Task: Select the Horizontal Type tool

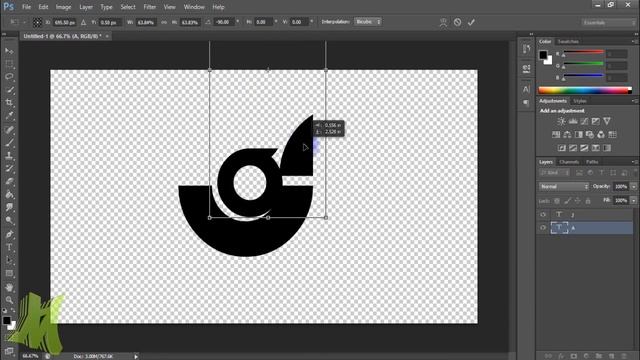Action: pos(9,247)
